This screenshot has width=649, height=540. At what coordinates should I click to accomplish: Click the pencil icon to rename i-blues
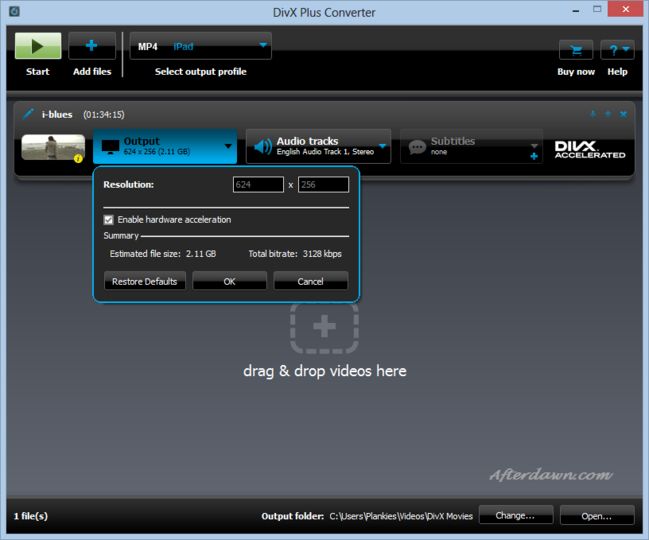(28, 114)
